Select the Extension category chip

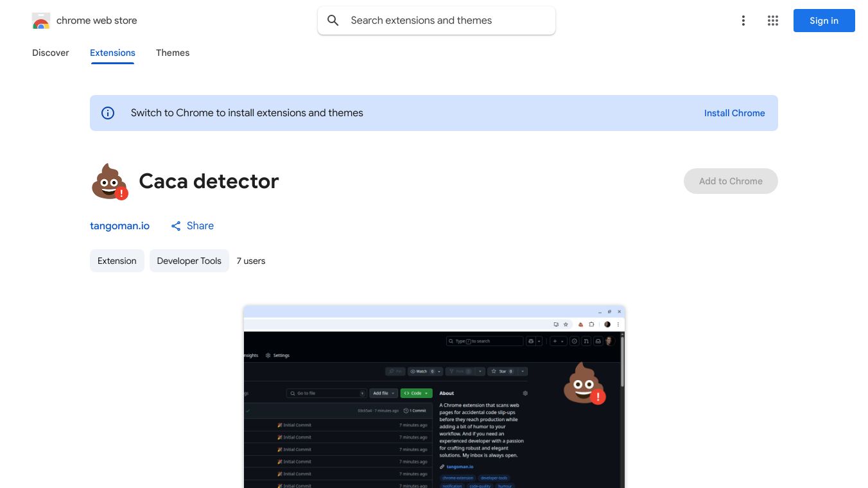pos(117,261)
